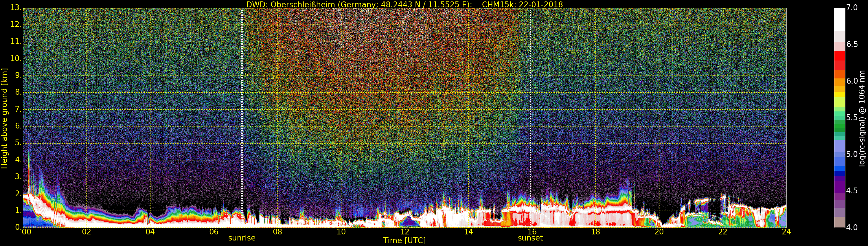
Task: Click the 4.0 tick label on the colorbar
Action: point(852,227)
